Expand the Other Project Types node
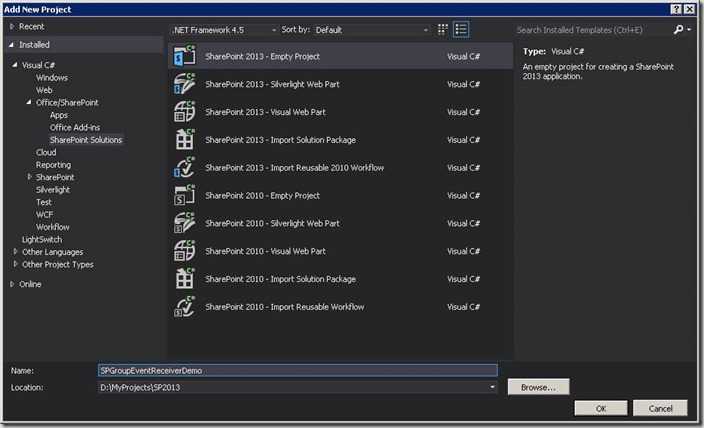Viewport: 704px width, 428px height. point(15,264)
